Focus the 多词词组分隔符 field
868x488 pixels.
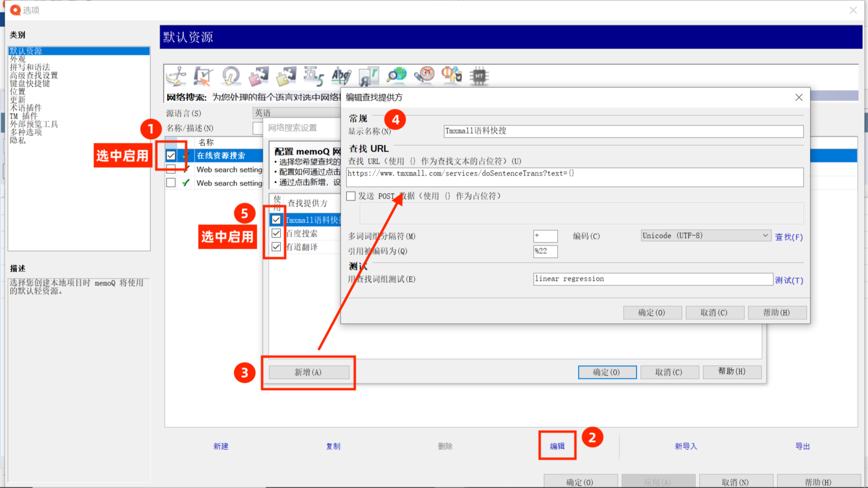click(545, 236)
